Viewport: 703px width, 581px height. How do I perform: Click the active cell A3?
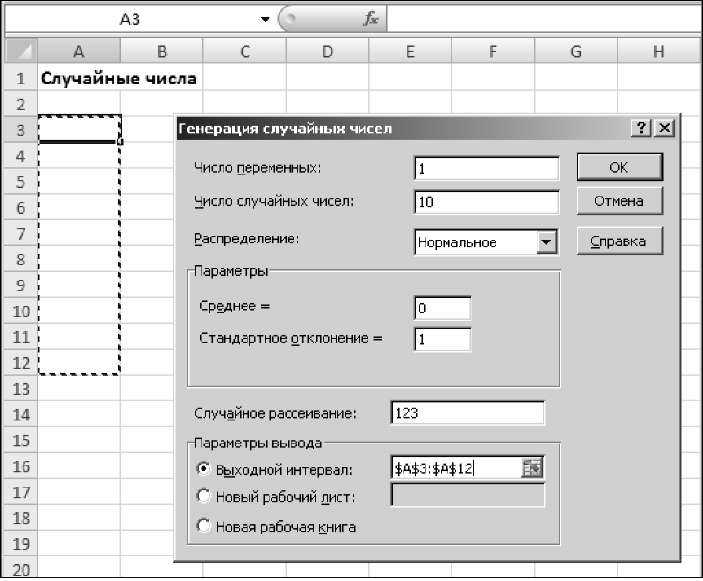point(79,130)
